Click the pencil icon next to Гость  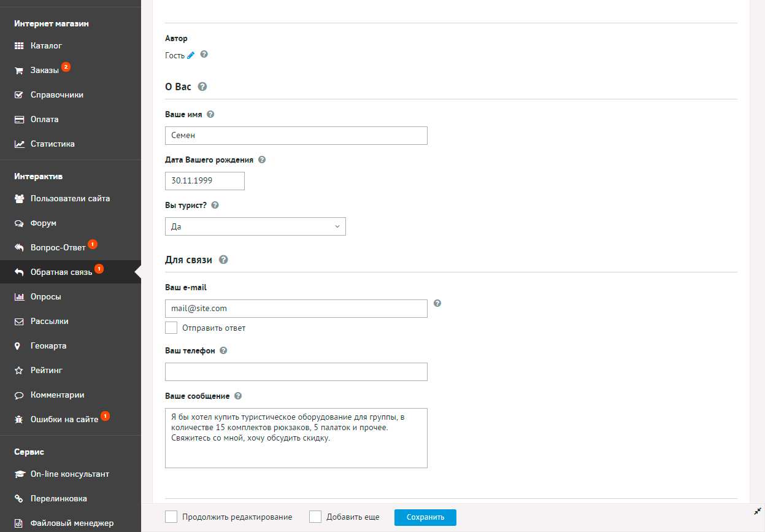(191, 55)
